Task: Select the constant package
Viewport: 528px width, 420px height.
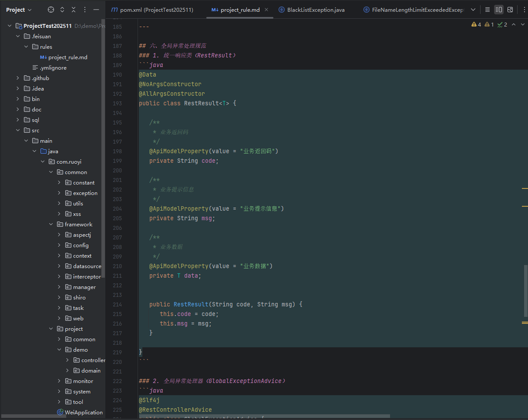Action: click(84, 182)
